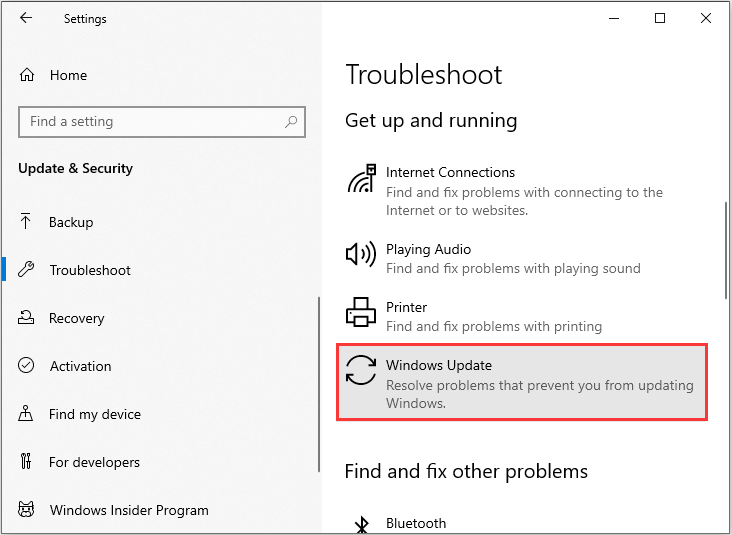Click the Windows Update sync arrows icon
Screen dimensions: 732x535
(x=361, y=370)
